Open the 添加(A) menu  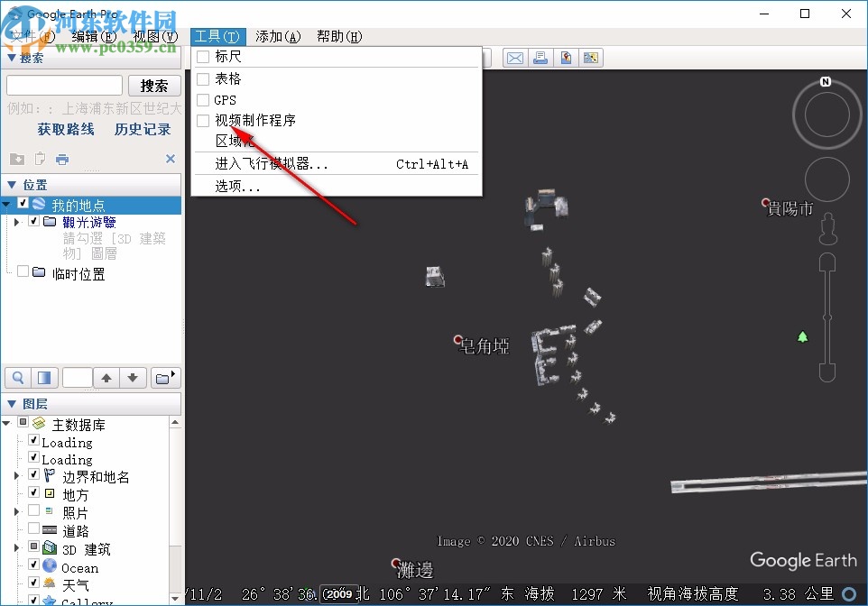click(x=278, y=37)
